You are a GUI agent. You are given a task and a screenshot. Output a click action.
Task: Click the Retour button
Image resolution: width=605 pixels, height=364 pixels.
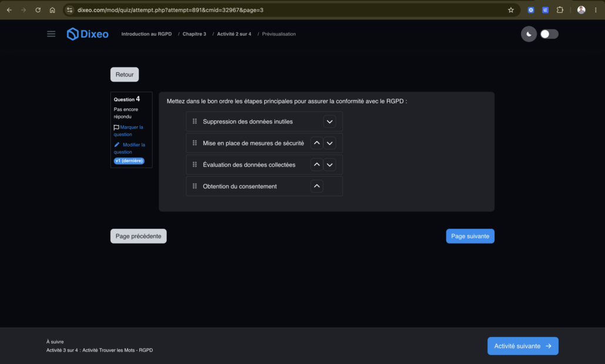(125, 75)
